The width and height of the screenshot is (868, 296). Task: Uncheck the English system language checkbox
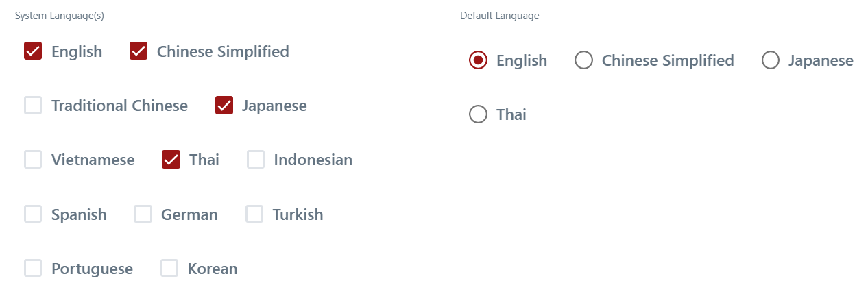pyautogui.click(x=33, y=51)
